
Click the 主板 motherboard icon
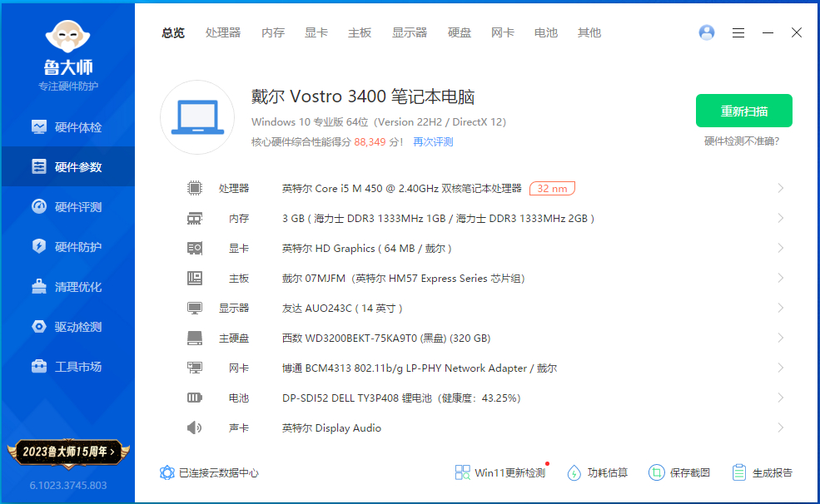pyautogui.click(x=195, y=278)
